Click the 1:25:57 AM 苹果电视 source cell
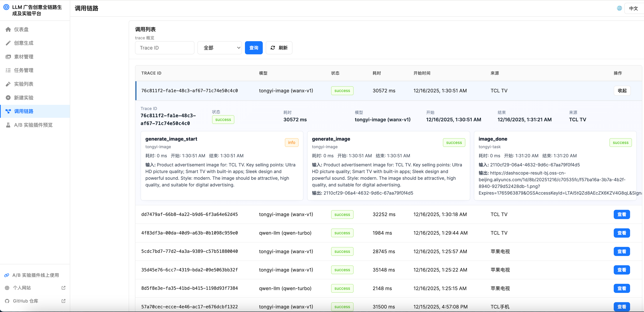The width and height of the screenshot is (644, 312). pyautogui.click(x=500, y=251)
